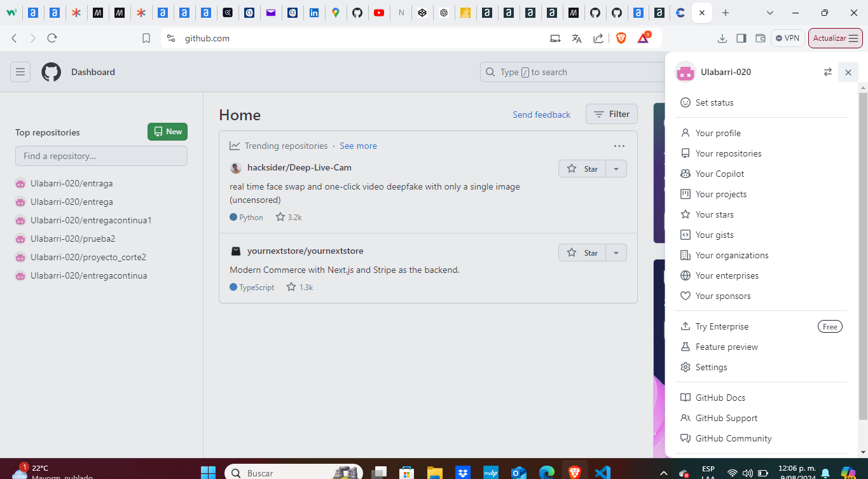Image resolution: width=868 pixels, height=479 pixels.
Task: Open Brave Rewards triangle icon
Action: point(643,38)
